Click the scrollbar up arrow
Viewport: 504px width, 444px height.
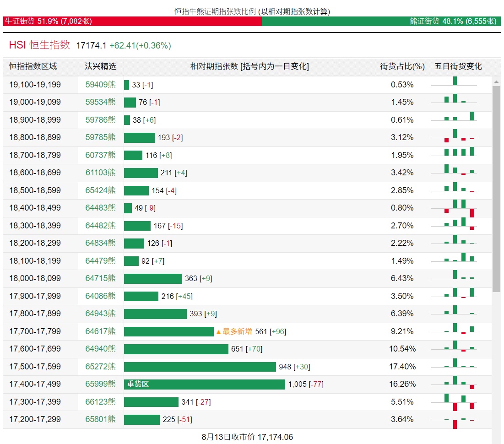click(496, 81)
